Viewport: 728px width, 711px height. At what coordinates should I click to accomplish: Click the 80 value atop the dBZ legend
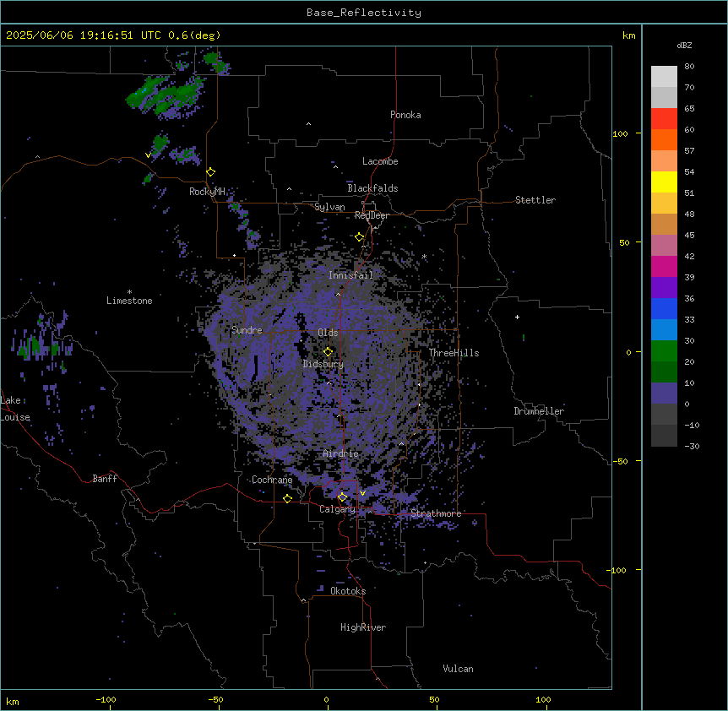pyautogui.click(x=689, y=67)
